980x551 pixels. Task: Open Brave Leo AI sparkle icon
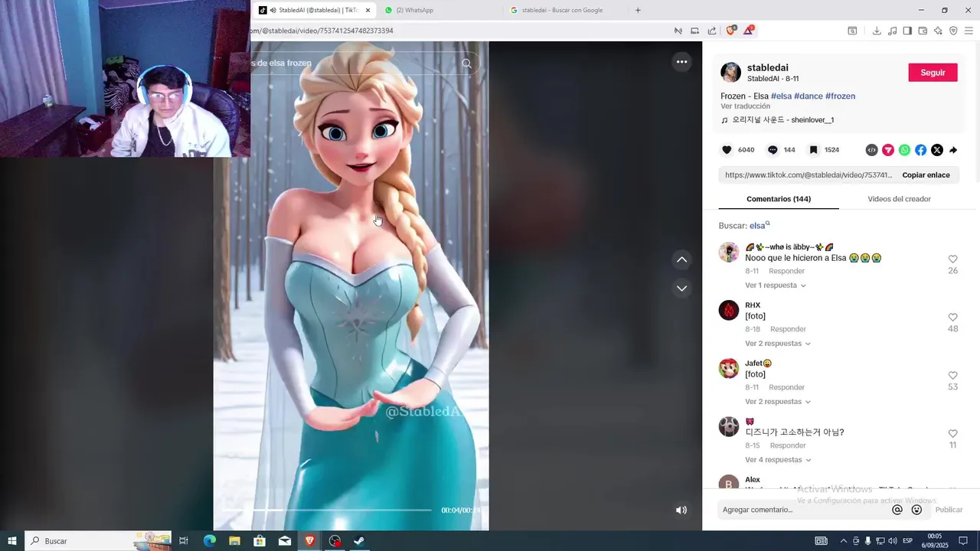point(938,31)
